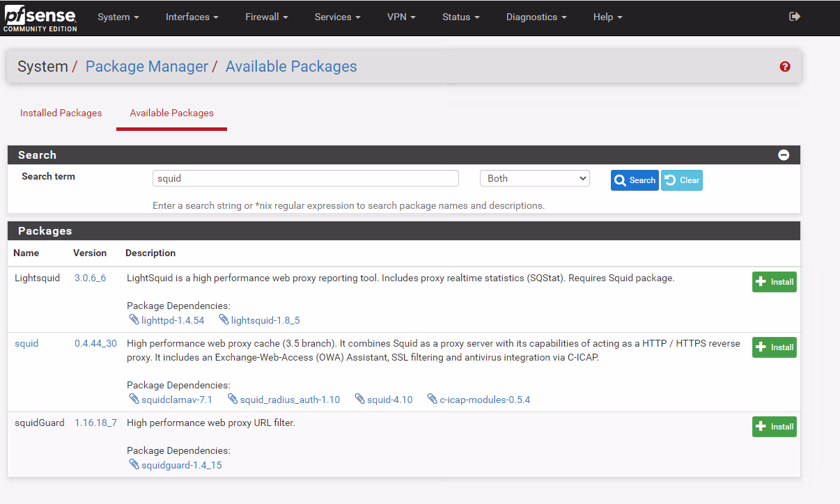Open the Services menu

click(x=337, y=17)
